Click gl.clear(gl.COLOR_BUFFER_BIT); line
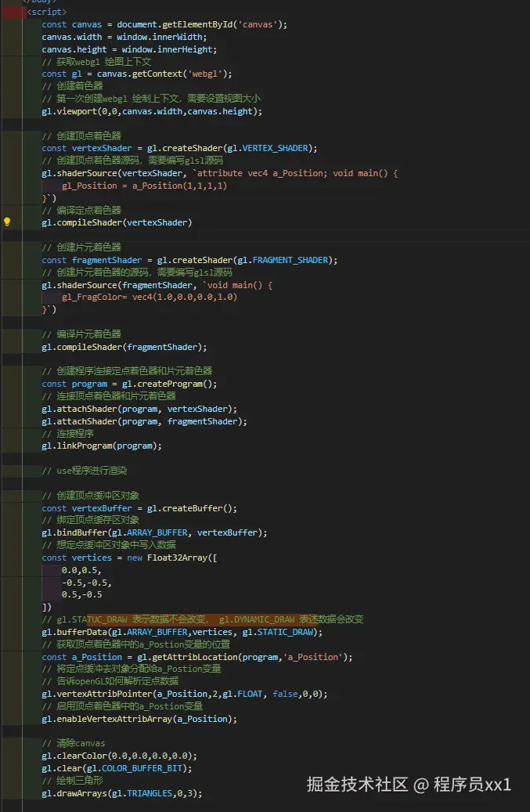The image size is (530, 812). pyautogui.click(x=117, y=768)
